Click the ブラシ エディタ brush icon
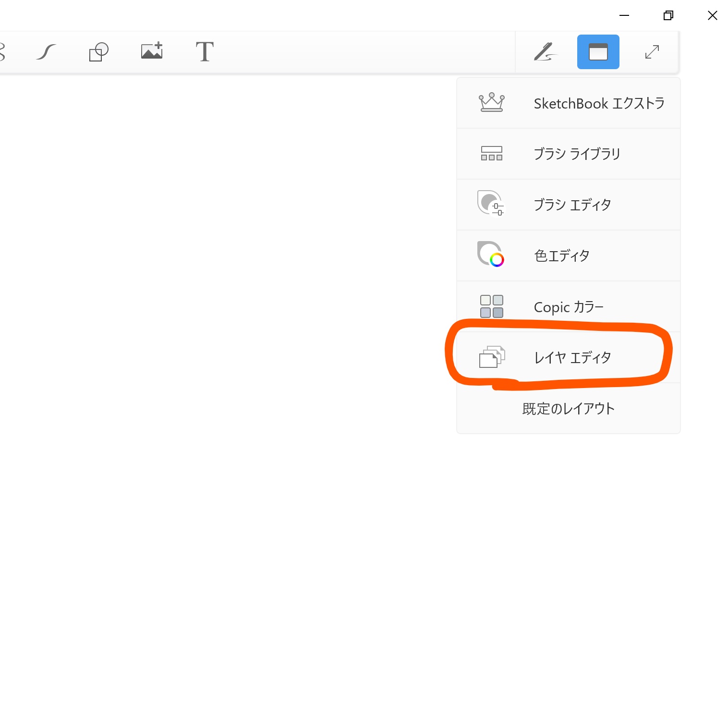728x705 pixels. click(x=491, y=203)
